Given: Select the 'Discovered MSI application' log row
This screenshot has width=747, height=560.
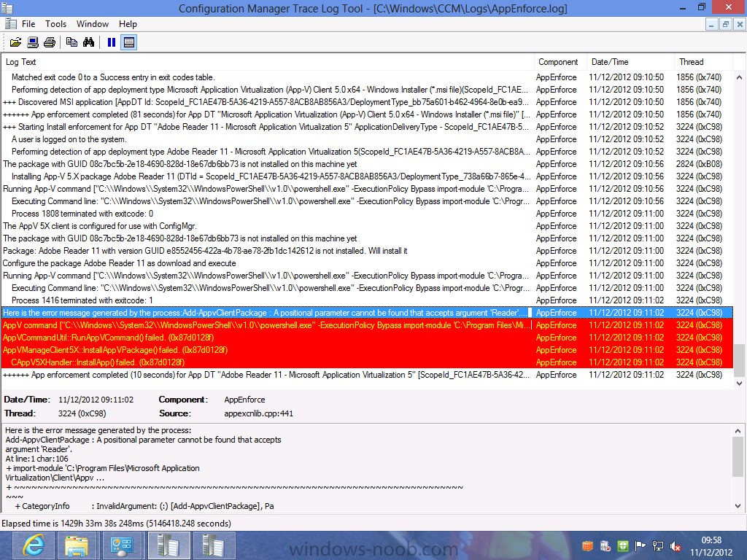Looking at the screenshot, I should tap(367, 102).
